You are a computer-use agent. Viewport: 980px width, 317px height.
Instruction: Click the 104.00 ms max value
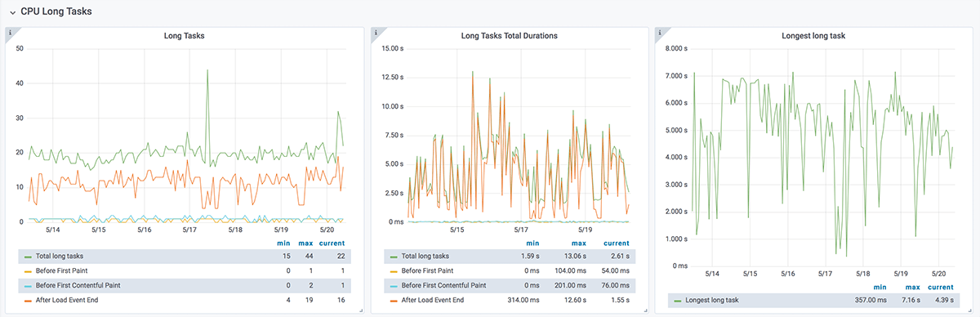coord(570,270)
